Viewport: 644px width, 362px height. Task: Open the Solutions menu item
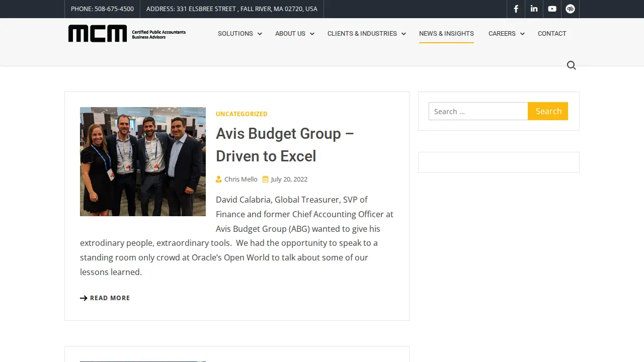coord(235,34)
